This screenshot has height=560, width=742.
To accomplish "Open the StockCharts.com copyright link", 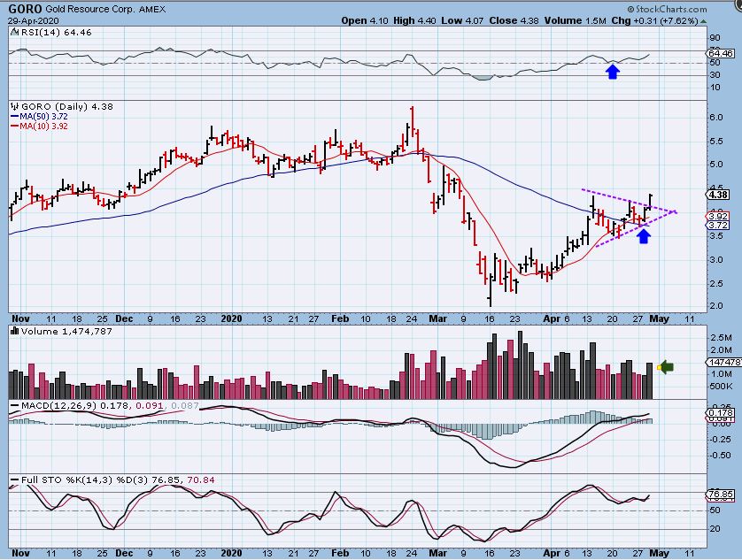I will coord(668,9).
